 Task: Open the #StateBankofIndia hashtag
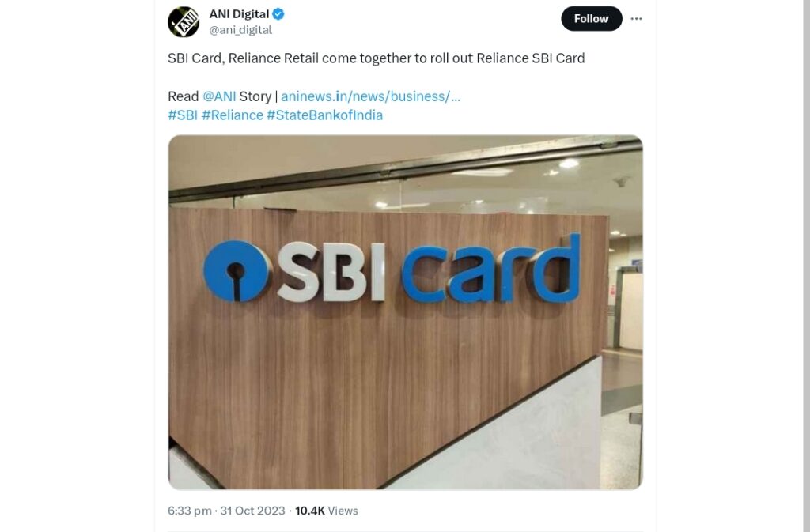pyautogui.click(x=325, y=115)
